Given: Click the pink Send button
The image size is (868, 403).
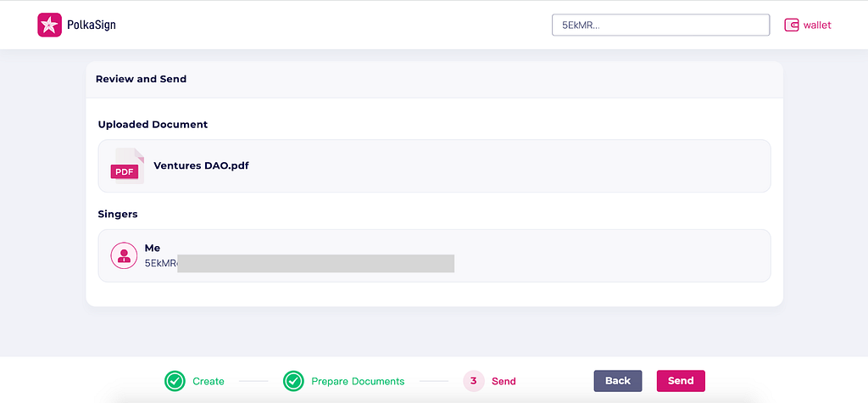Looking at the screenshot, I should [x=681, y=381].
